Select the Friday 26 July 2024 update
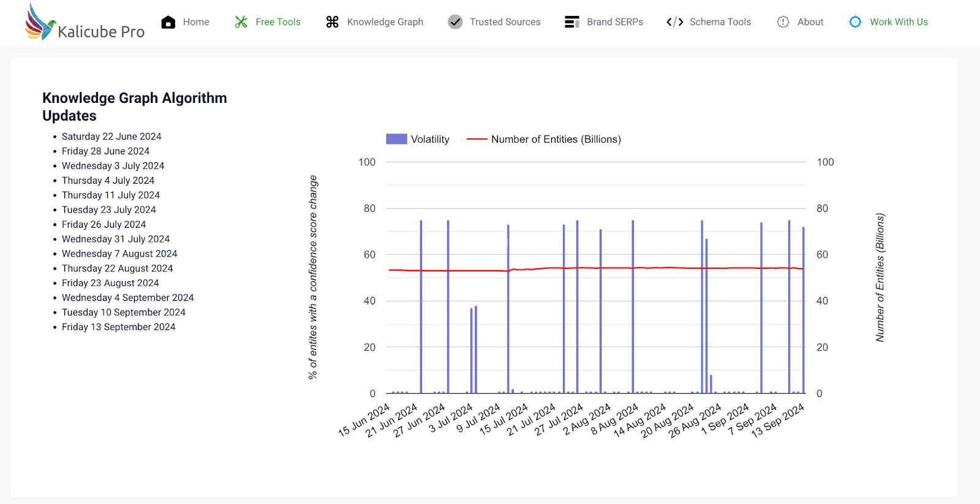 pos(104,225)
